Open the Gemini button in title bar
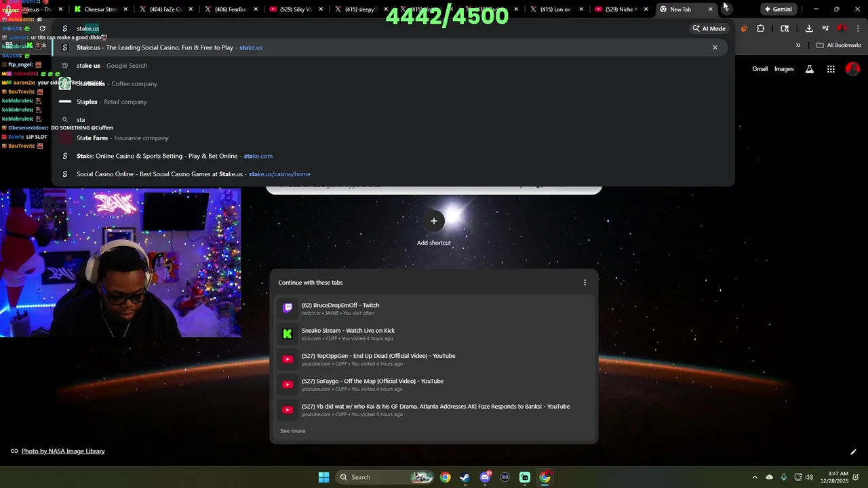Image resolution: width=868 pixels, height=488 pixels. 777,9
